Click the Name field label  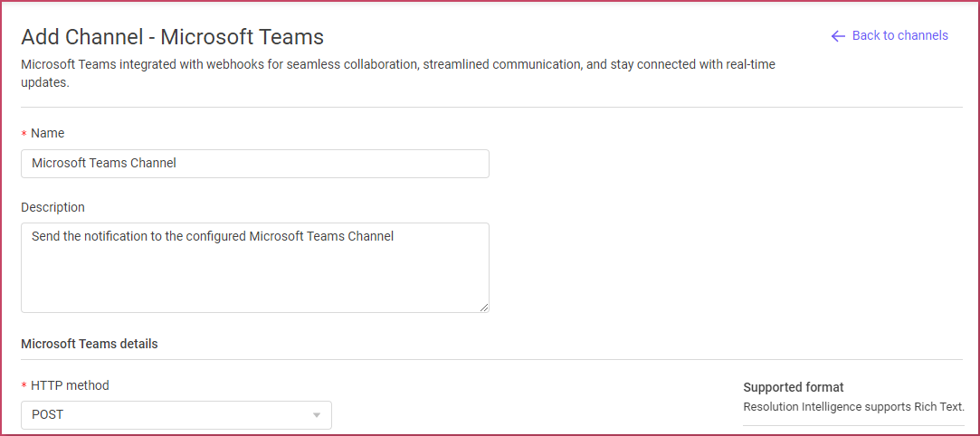(47, 133)
